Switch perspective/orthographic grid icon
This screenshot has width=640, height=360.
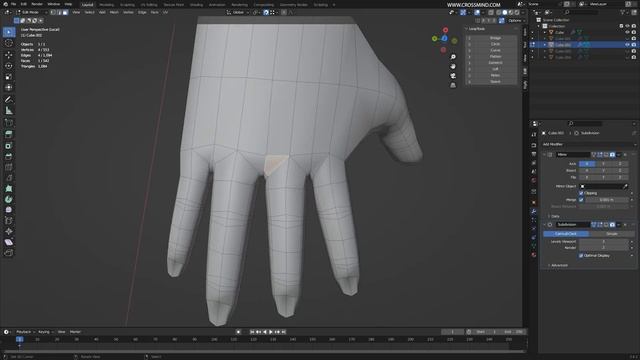click(x=453, y=85)
